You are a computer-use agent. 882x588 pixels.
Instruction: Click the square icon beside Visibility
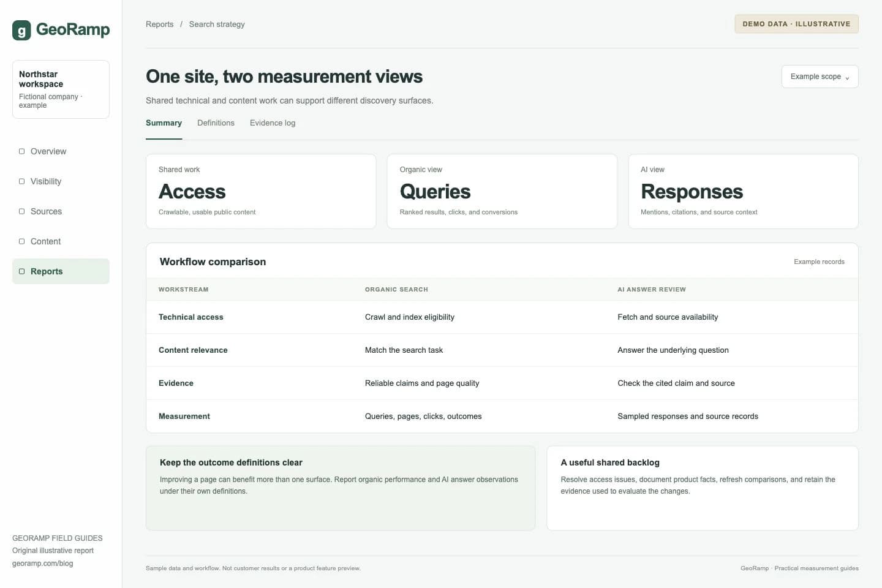[22, 181]
